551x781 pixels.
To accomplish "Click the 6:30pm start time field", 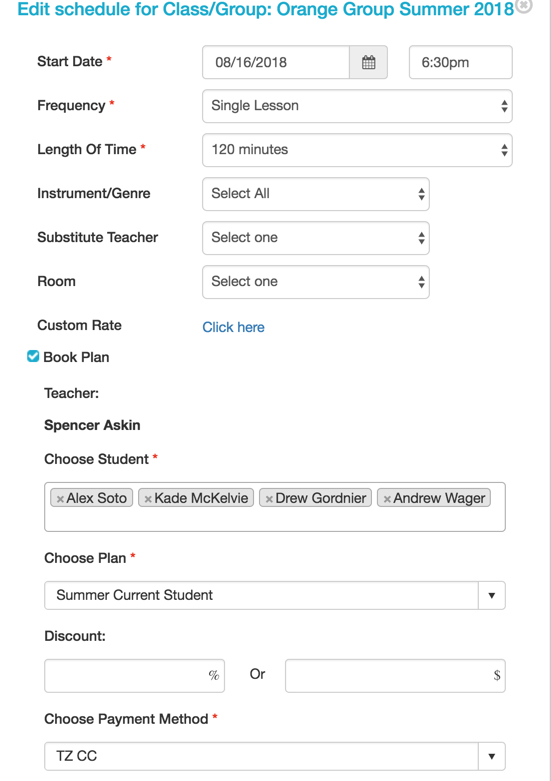I will 461,62.
